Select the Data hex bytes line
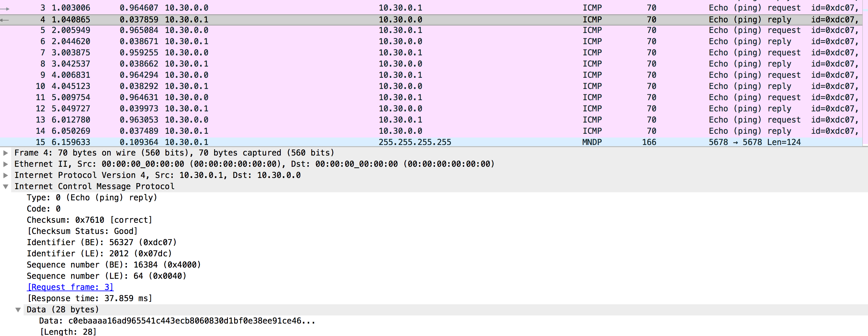 click(x=177, y=321)
